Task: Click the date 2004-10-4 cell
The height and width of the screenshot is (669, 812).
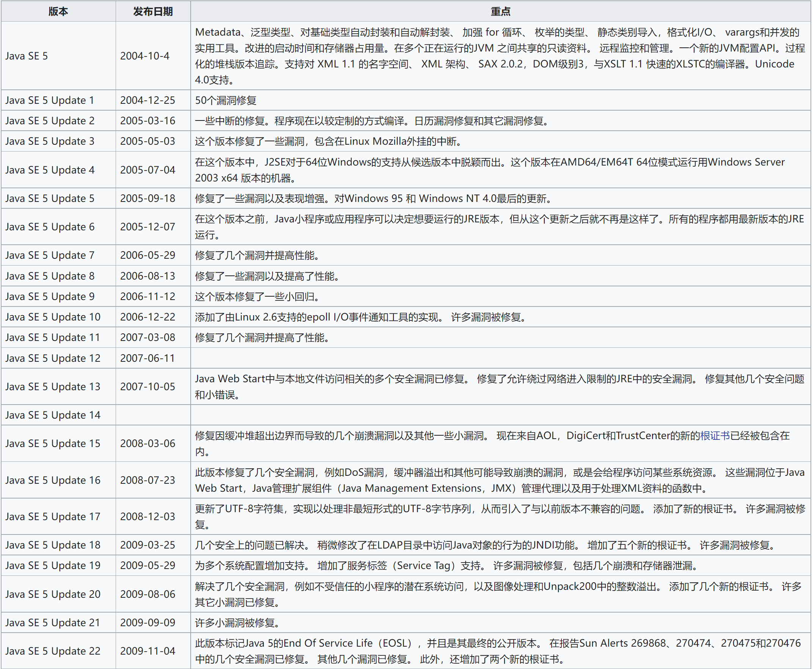Action: (144, 56)
